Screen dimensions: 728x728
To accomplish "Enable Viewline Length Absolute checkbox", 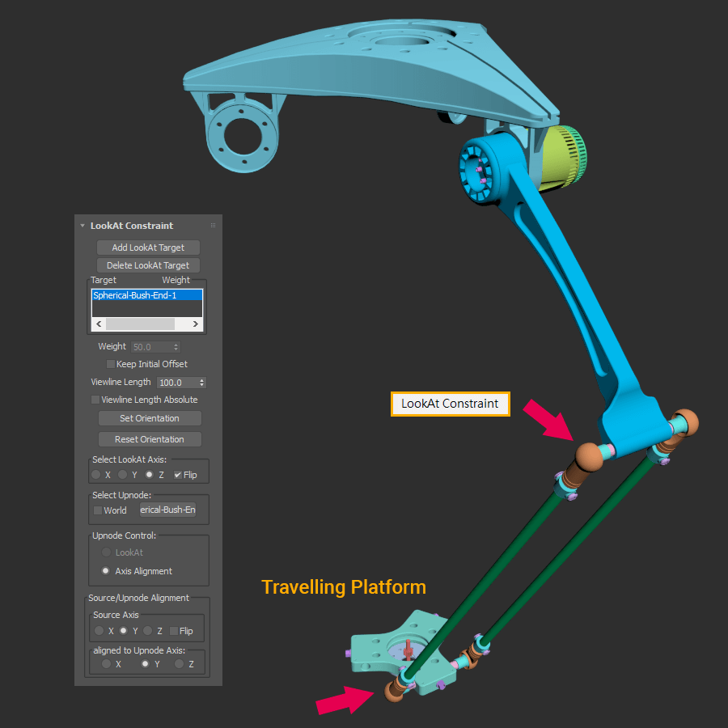I will pos(95,400).
